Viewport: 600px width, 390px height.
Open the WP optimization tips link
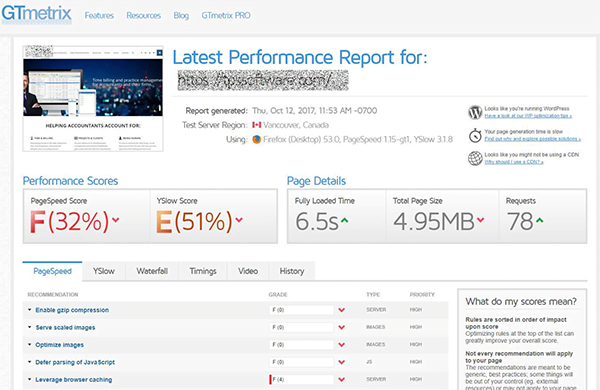tap(528, 116)
